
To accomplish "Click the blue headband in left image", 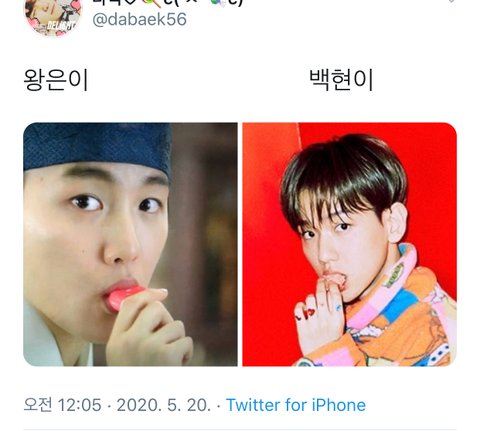I will (97, 147).
